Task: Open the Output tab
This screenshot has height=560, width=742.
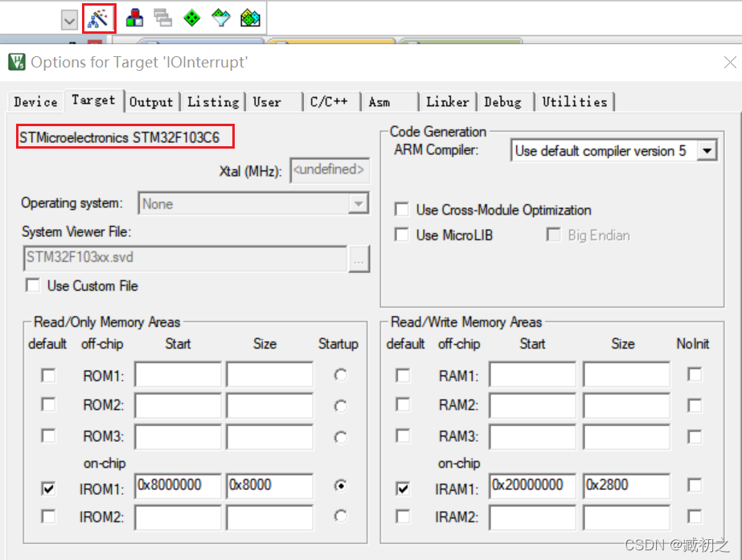Action: click(151, 102)
